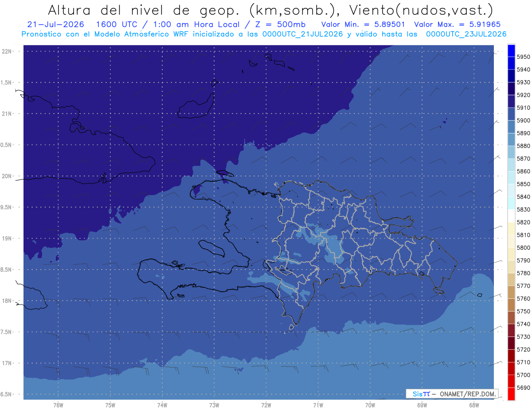Click the '17N' latitude label

pos(8,363)
